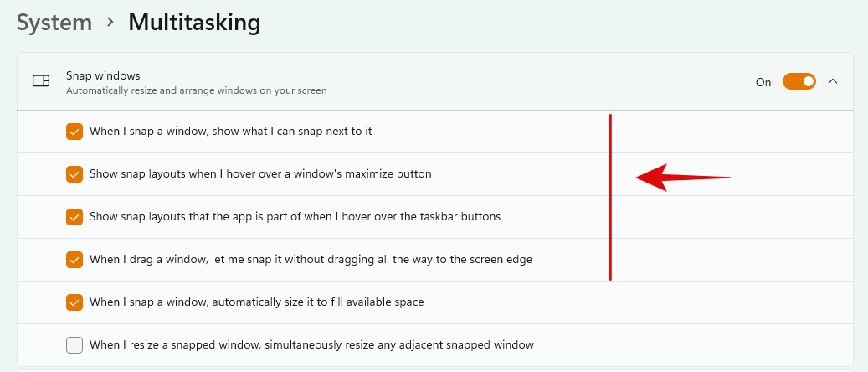Screen dimensions: 868x372
Task: Click the breadcrumb arrow separator after System
Action: coord(110,23)
